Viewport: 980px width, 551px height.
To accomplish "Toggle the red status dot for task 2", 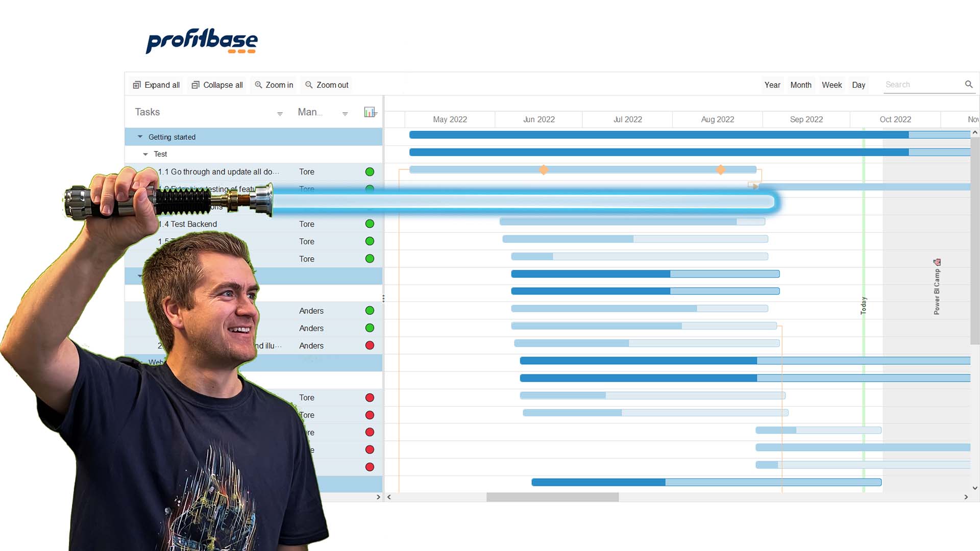I will click(x=369, y=345).
